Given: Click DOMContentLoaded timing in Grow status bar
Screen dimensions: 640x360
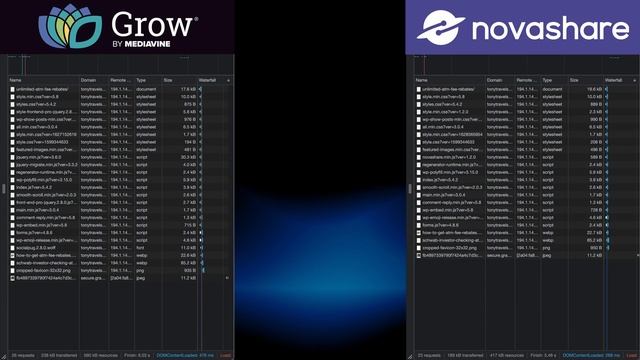Looking at the screenshot, I should click(x=185, y=356).
